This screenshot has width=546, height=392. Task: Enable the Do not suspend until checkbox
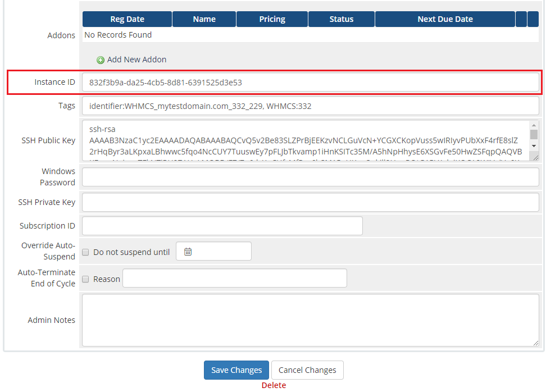85,252
